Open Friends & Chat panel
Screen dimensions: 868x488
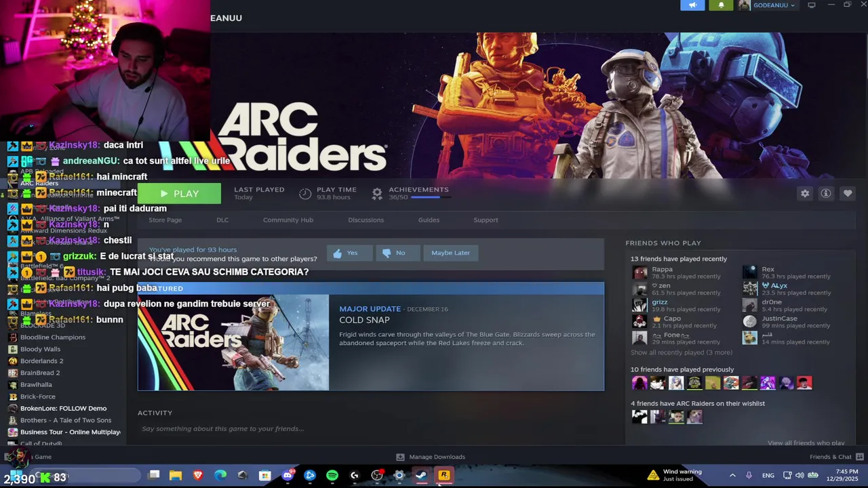tap(836, 457)
